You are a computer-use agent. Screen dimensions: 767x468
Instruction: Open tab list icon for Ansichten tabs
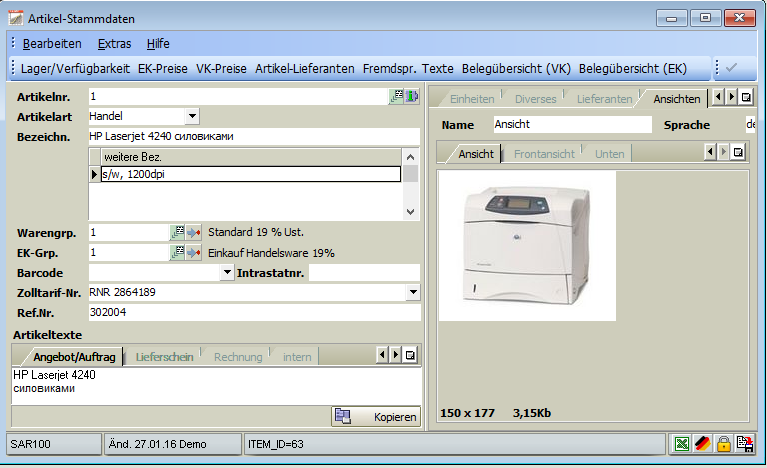pos(745,97)
